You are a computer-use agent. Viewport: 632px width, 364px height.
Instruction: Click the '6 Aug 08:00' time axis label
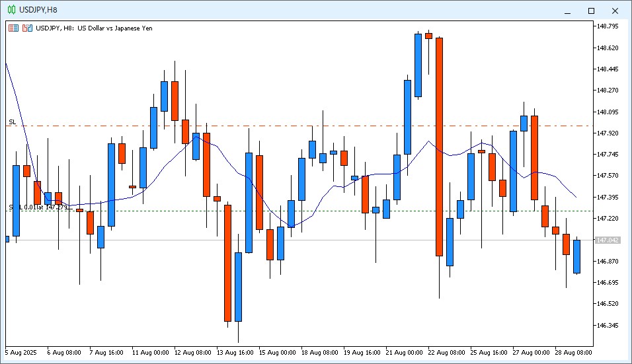(64, 353)
